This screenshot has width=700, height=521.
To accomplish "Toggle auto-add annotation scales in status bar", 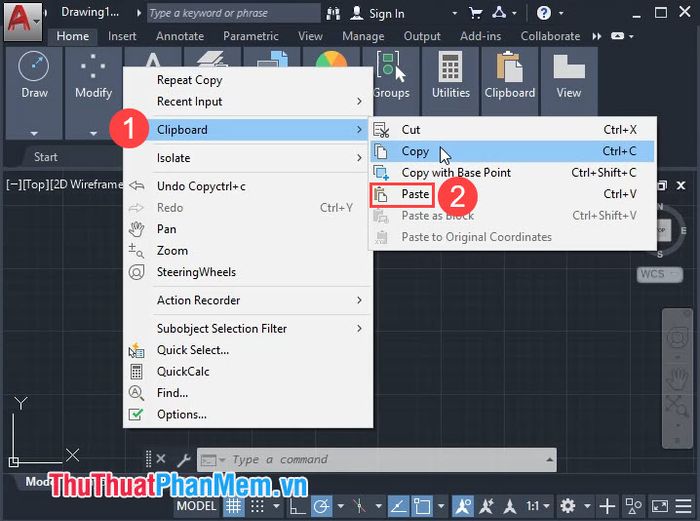I will point(486,506).
